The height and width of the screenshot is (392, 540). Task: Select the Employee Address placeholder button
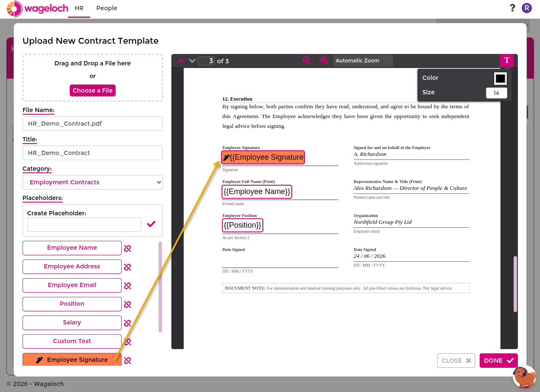coord(72,267)
